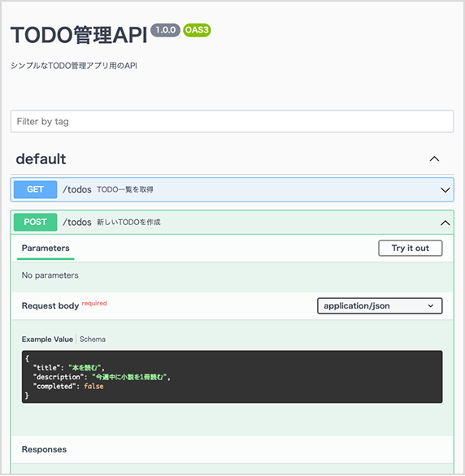Viewport: 465px width, 476px height.
Task: Click the "description" line in example
Action: [102, 377]
